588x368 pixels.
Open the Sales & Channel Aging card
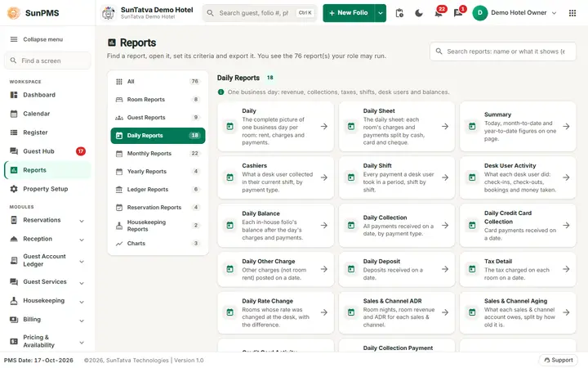(518, 312)
